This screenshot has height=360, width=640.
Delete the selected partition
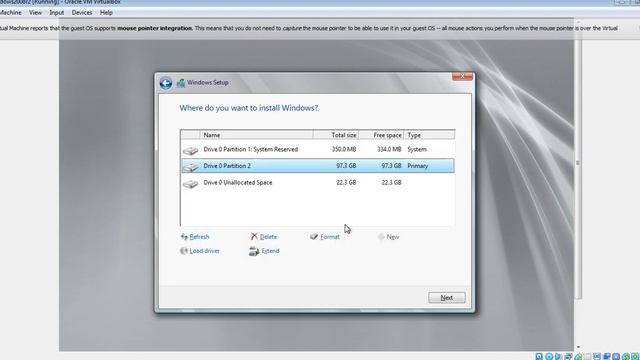pyautogui.click(x=264, y=237)
